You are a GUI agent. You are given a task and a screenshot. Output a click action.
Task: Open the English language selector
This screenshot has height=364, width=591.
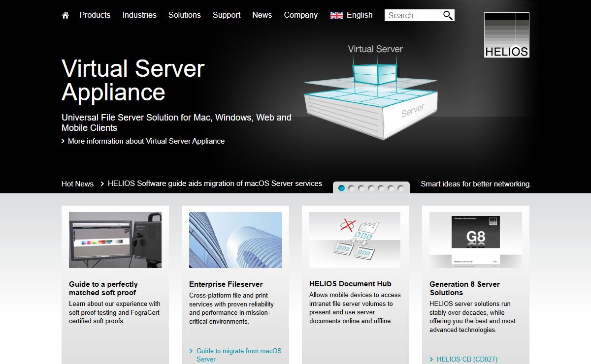click(x=360, y=15)
